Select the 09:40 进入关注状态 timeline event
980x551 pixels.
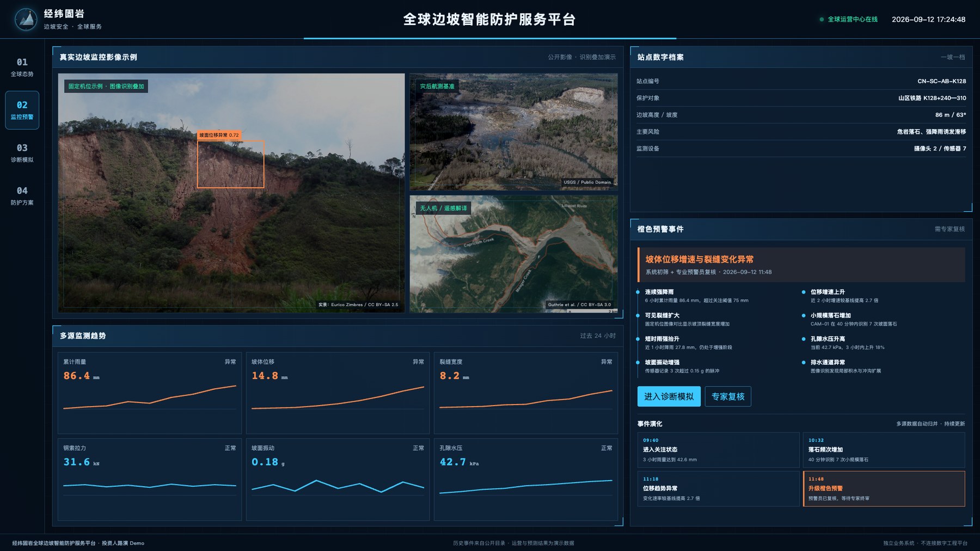coord(719,450)
